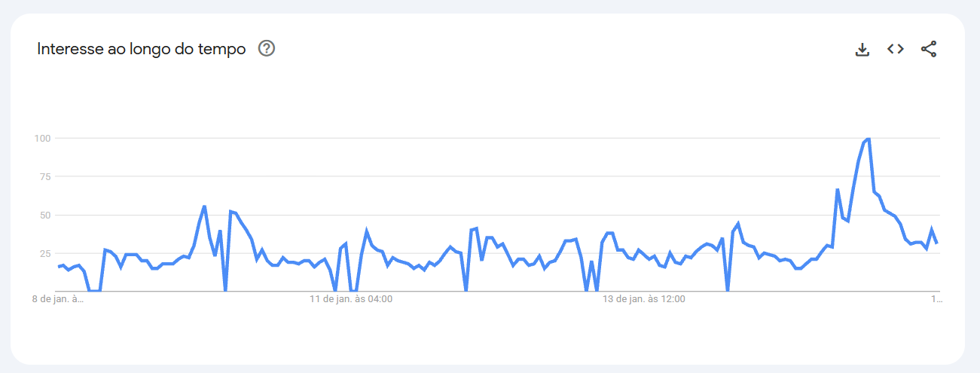
Task: Select the last data point of the line
Action: 937,243
